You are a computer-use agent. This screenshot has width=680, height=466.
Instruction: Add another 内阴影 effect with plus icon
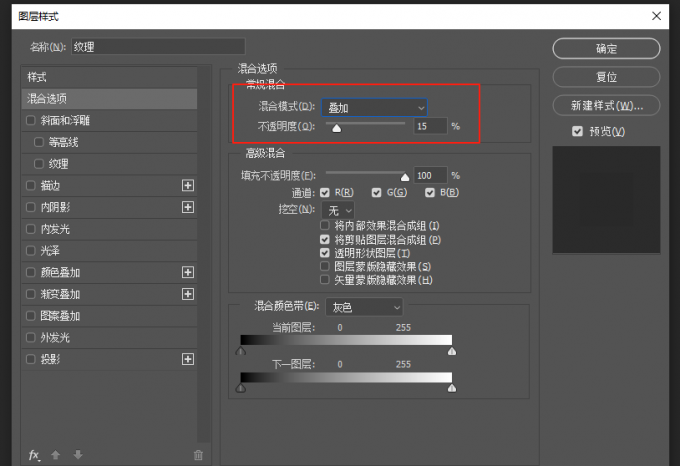coord(188,207)
